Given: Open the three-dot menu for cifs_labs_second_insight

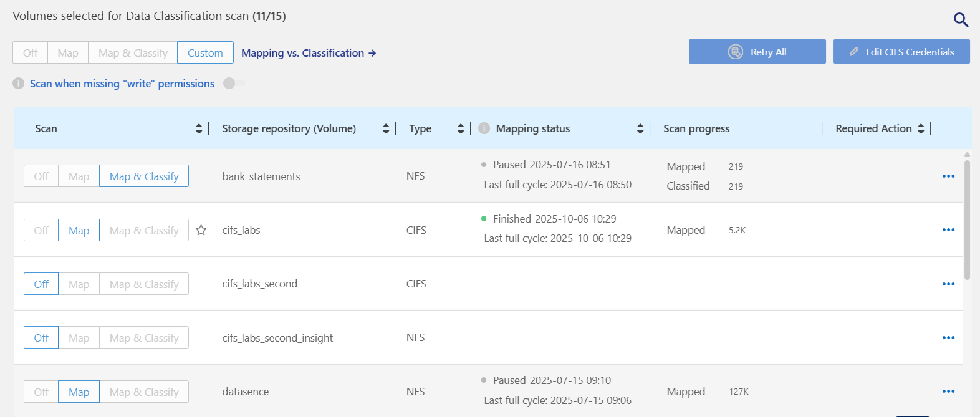Looking at the screenshot, I should (x=948, y=338).
